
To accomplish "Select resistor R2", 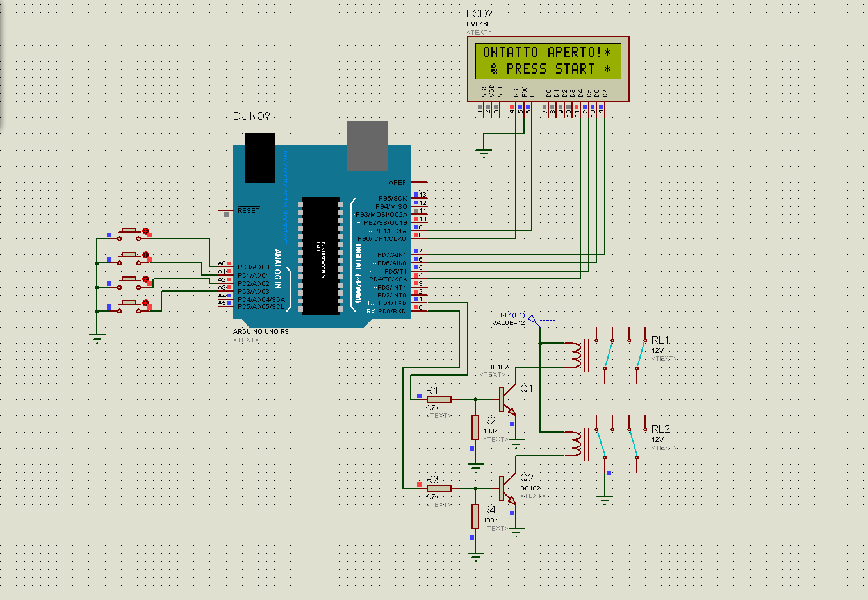I will (475, 428).
